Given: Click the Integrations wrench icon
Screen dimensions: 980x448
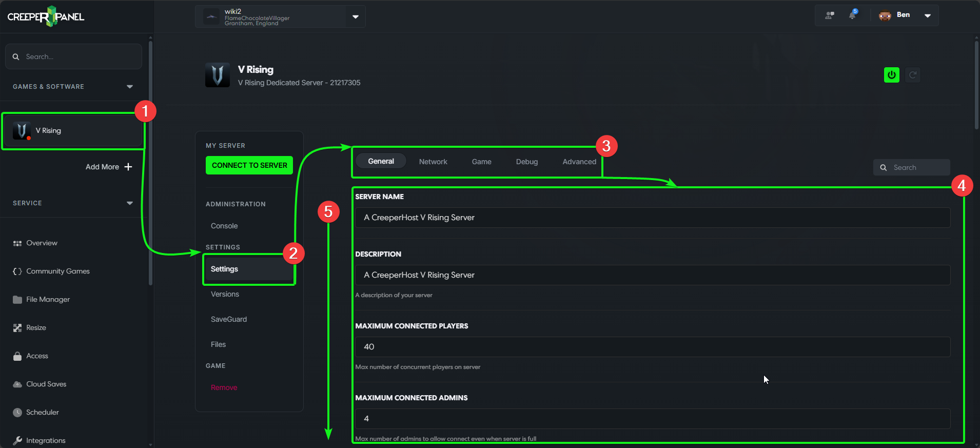Looking at the screenshot, I should (x=17, y=441).
